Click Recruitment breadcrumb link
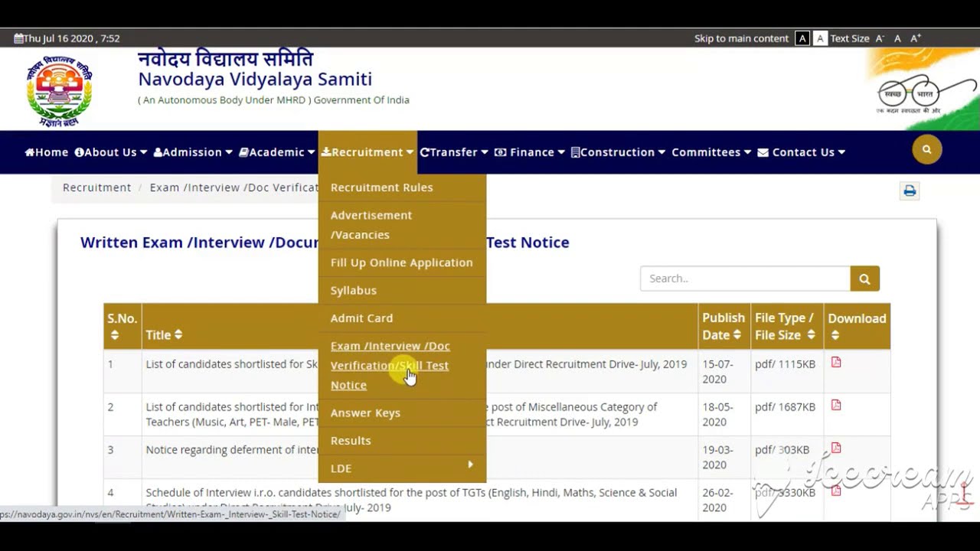Image resolution: width=980 pixels, height=551 pixels. tap(97, 187)
